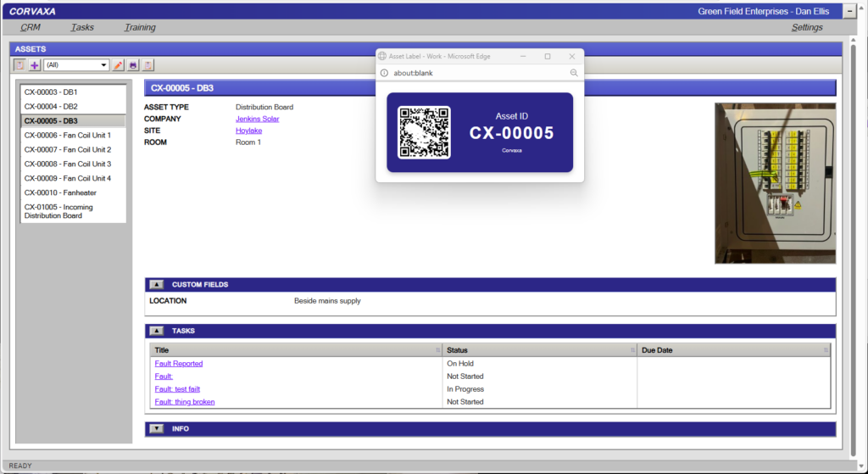868x474 pixels.
Task: Collapse the Tasks section
Action: click(x=157, y=331)
